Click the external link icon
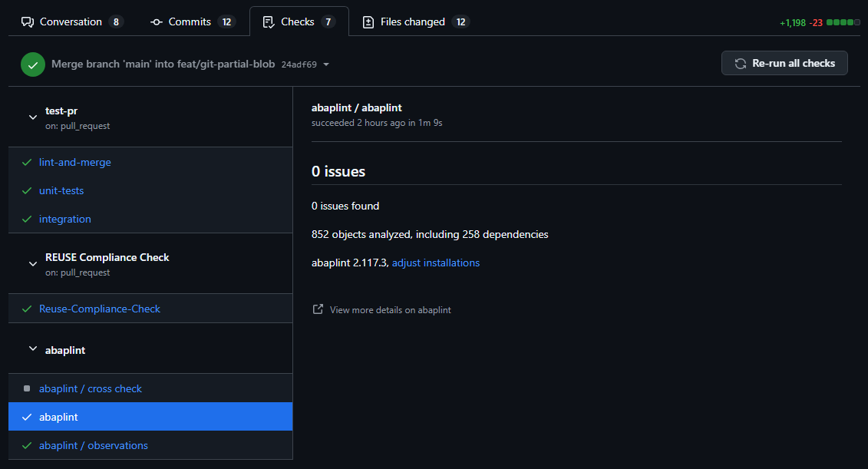 coord(318,309)
